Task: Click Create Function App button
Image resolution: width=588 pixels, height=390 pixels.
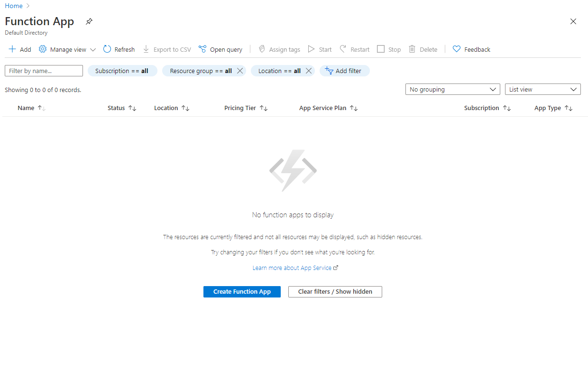Action: coord(242,292)
